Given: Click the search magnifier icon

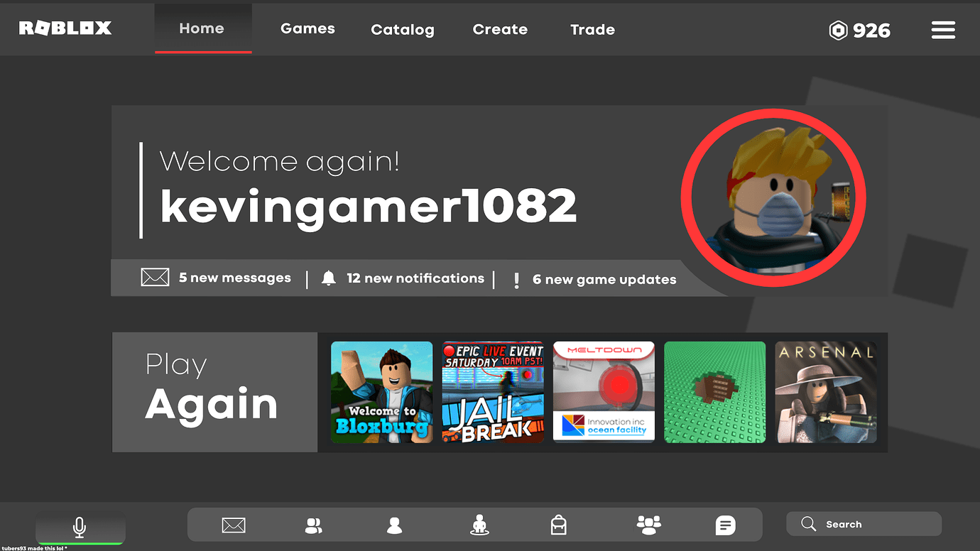Looking at the screenshot, I should pyautogui.click(x=808, y=524).
